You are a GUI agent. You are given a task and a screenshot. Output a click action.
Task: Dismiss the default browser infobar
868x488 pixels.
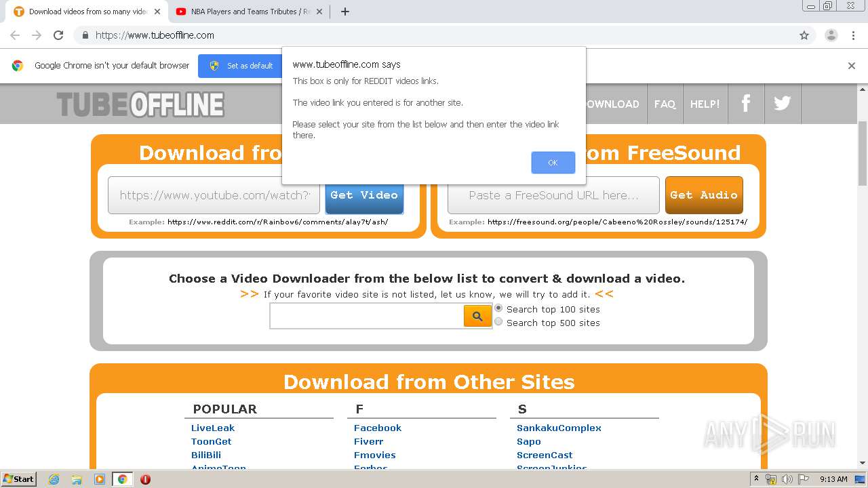tap(852, 66)
